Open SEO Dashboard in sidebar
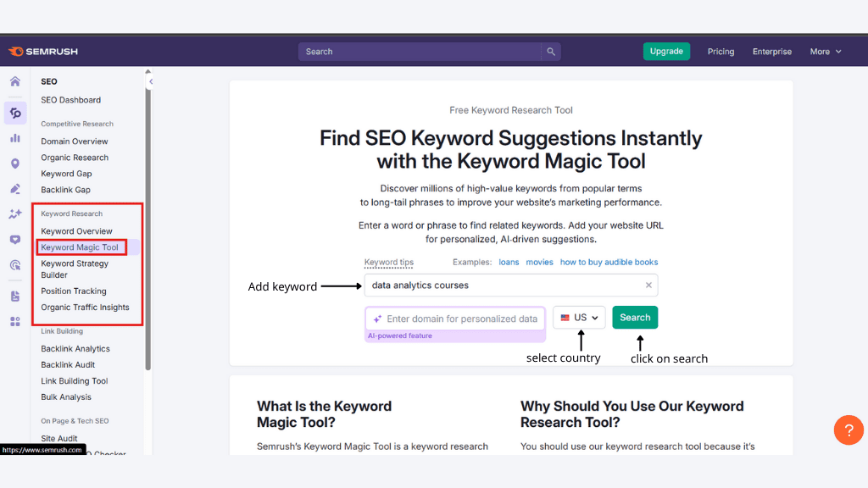Viewport: 868px width, 488px height. coord(71,100)
